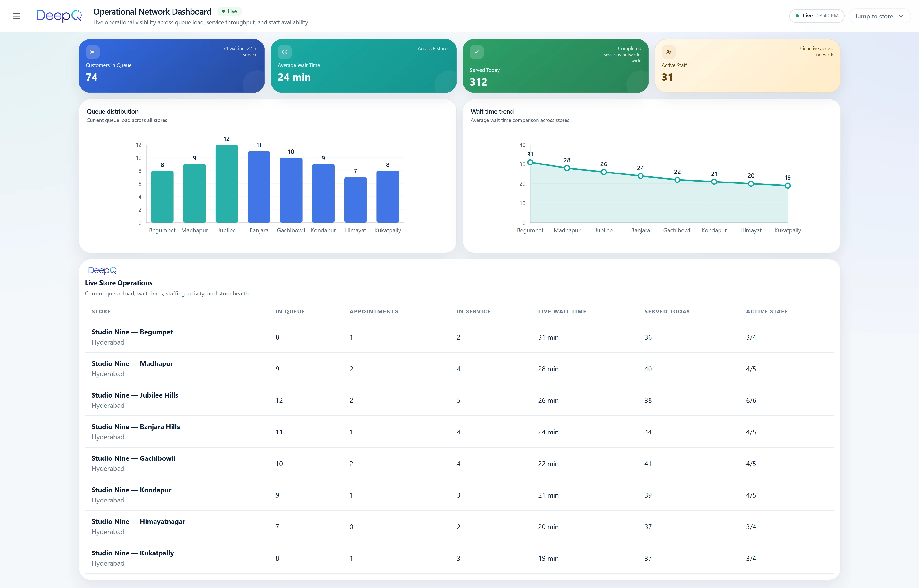This screenshot has height=588, width=919.
Task: Click the Jubilee bar in Queue distribution
Action: point(227,184)
